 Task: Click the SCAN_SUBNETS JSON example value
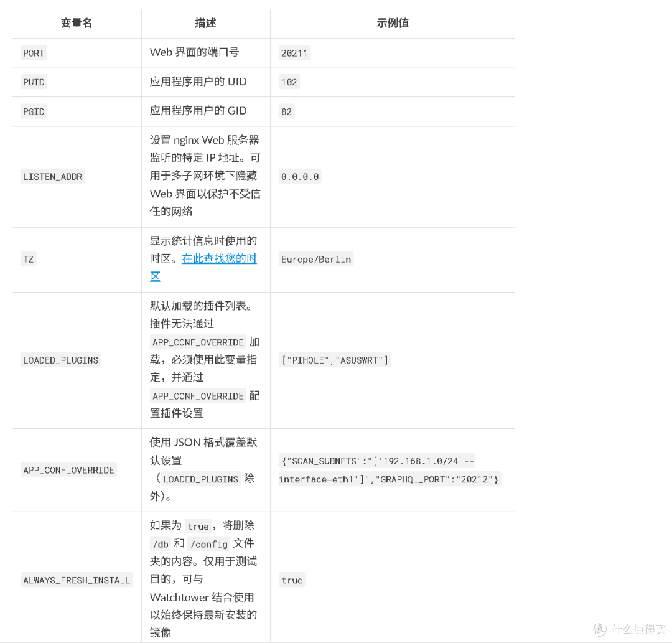pos(389,470)
